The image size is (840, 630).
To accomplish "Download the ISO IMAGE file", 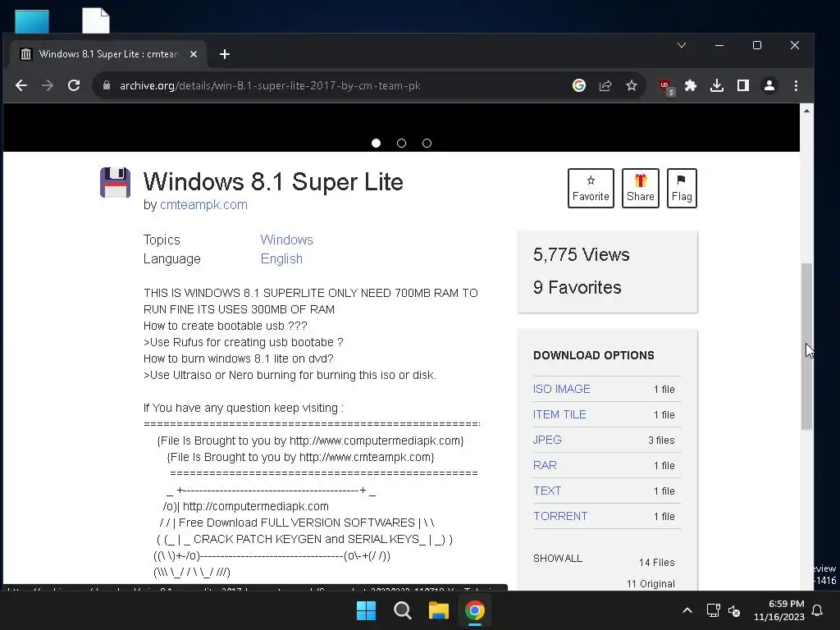I will [x=561, y=389].
